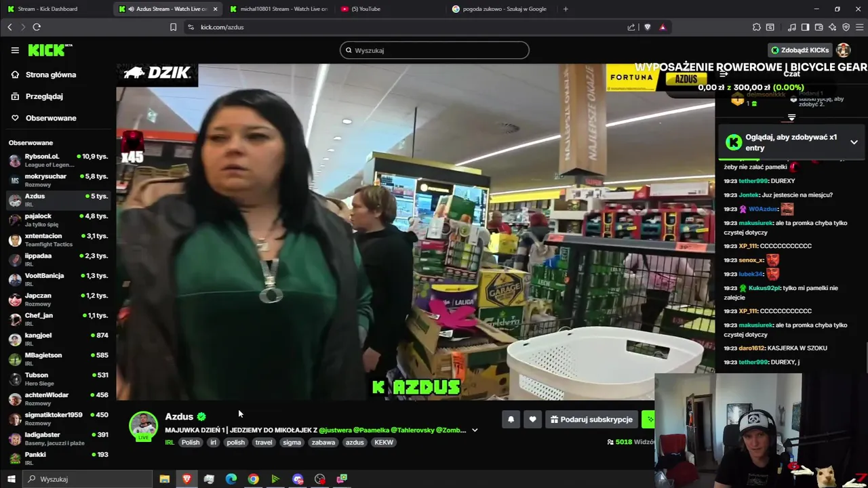This screenshot has height=488, width=868.
Task: Open pajalock channel in sidebar
Action: (x=58, y=220)
